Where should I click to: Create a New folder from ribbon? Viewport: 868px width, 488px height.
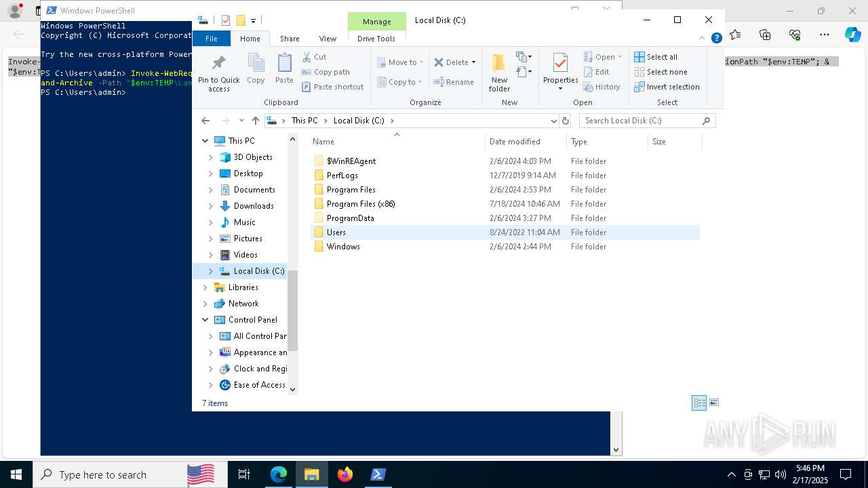(499, 73)
